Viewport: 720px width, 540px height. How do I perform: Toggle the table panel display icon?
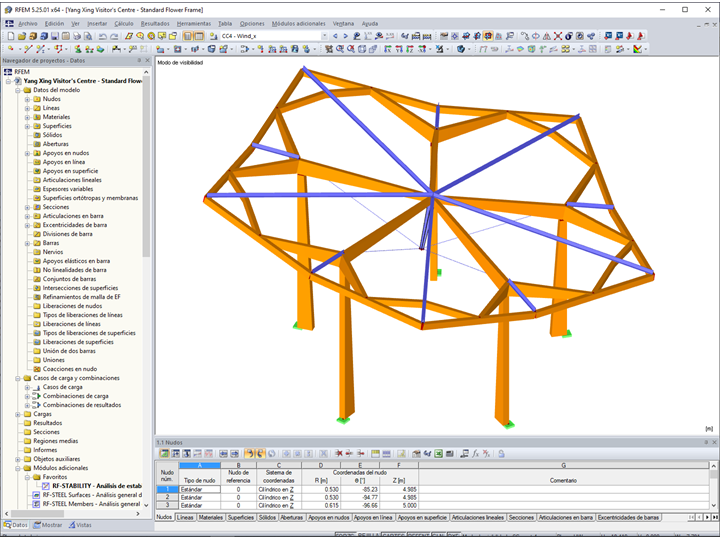199,36
